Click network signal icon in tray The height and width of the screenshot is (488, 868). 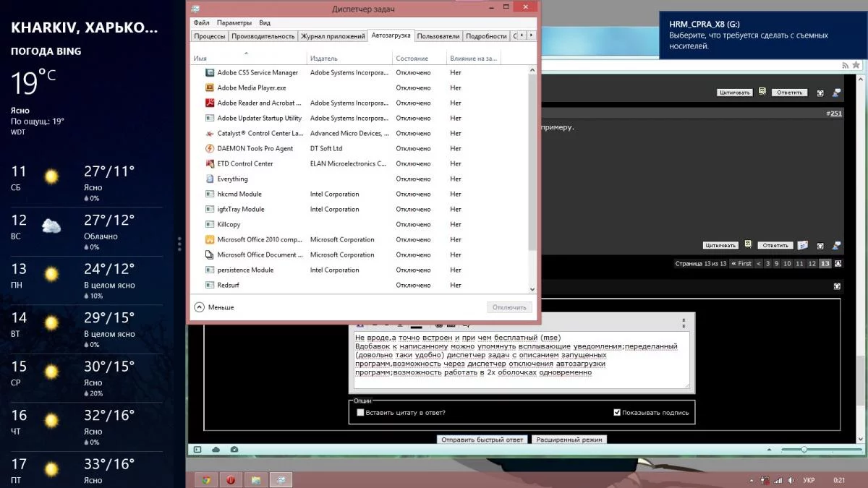pos(778,480)
